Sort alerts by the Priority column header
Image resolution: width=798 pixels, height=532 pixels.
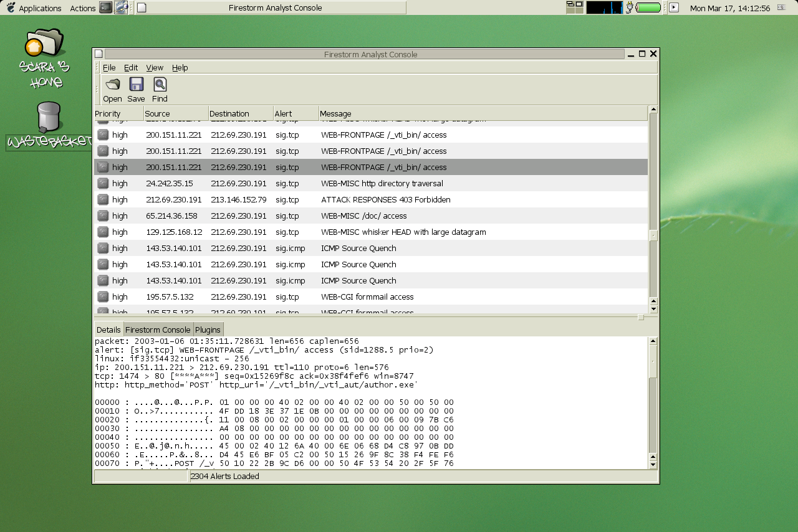(x=118, y=113)
